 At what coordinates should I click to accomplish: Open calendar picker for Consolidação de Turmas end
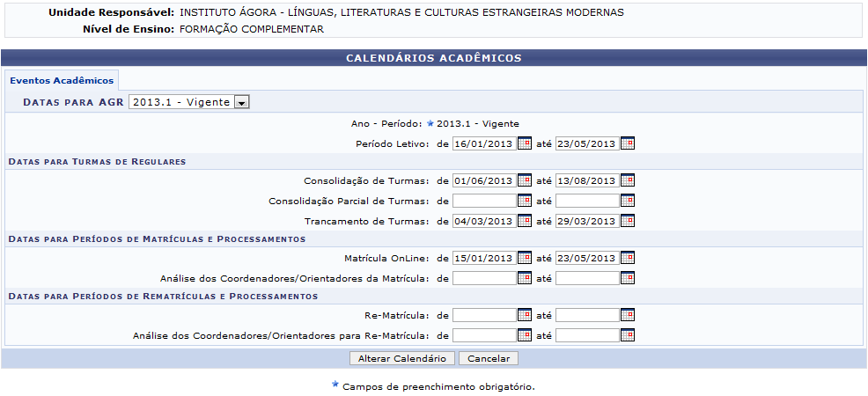tap(627, 180)
